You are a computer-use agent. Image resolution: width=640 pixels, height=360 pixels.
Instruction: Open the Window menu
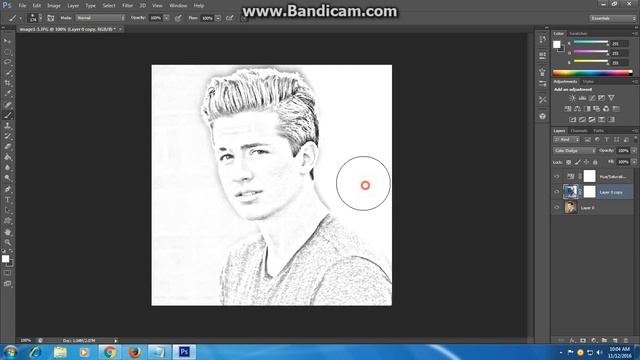click(178, 6)
